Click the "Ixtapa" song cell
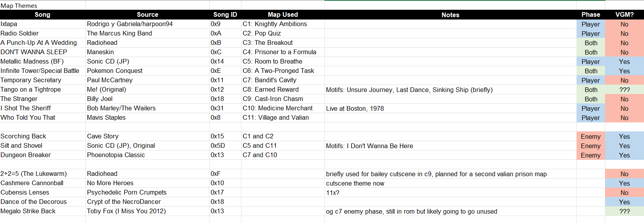The image size is (644, 223). [x=9, y=24]
